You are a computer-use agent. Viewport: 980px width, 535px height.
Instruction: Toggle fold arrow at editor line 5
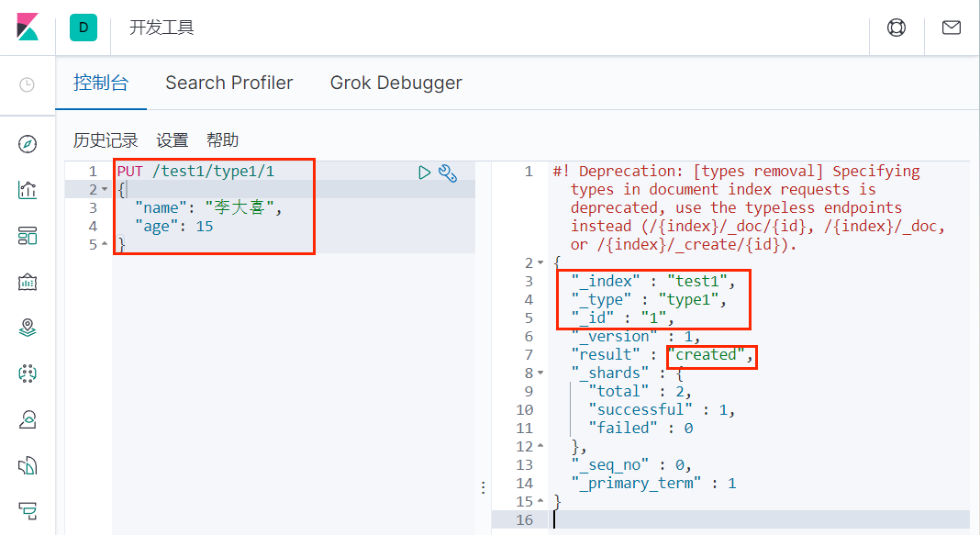click(105, 244)
